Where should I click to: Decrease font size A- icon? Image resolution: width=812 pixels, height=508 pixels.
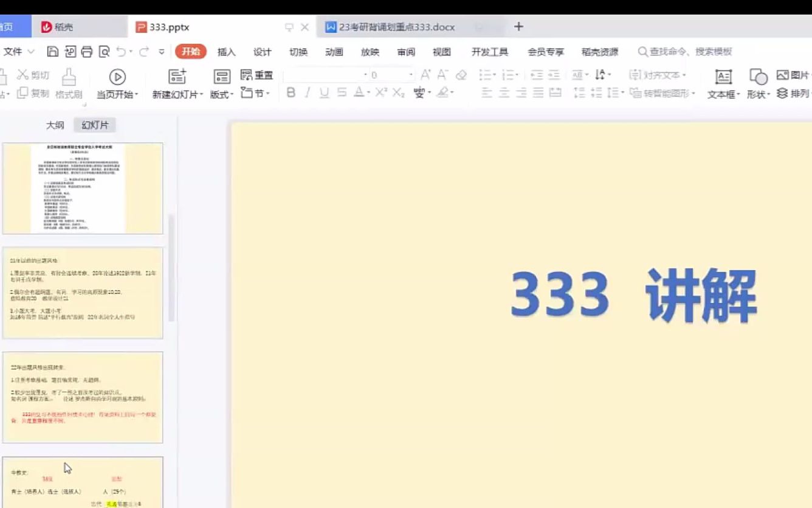[443, 75]
